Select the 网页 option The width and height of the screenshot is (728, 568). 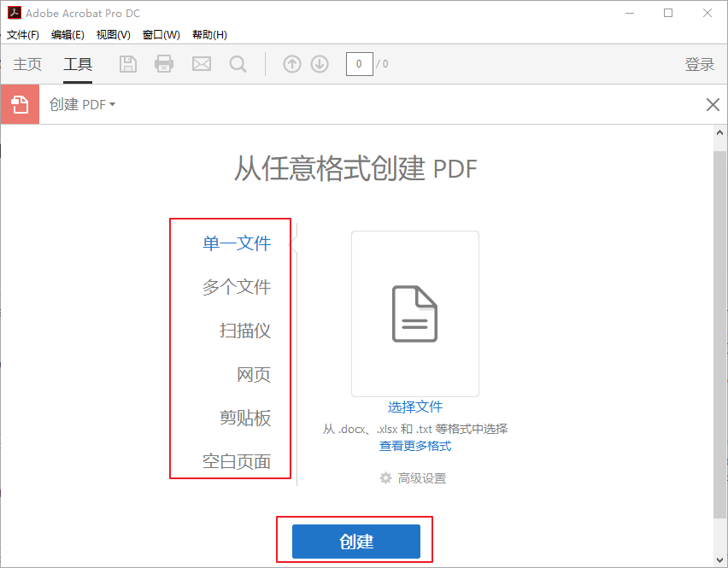254,374
